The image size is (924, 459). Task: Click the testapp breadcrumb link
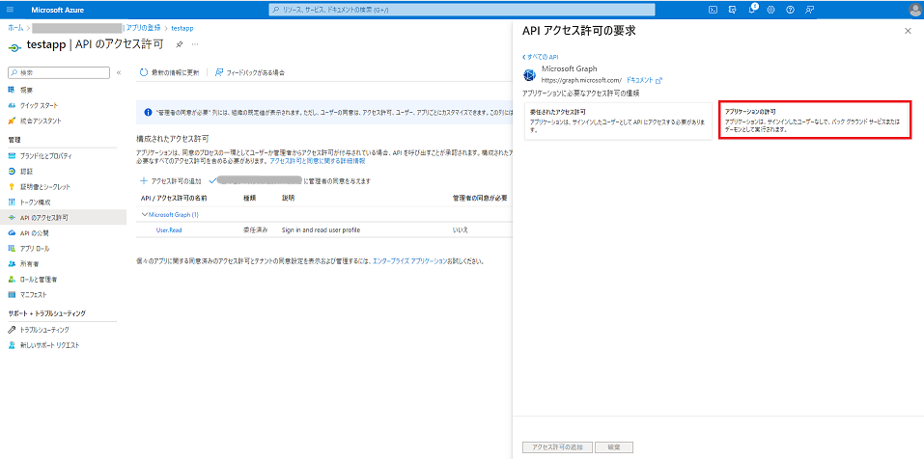pyautogui.click(x=183, y=28)
